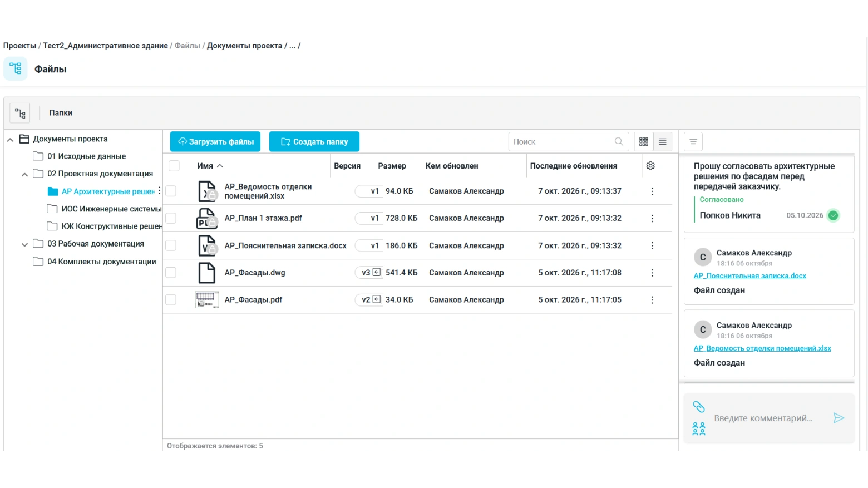868x488 pixels.
Task: Toggle the folder tree panel icon
Action: 20,113
